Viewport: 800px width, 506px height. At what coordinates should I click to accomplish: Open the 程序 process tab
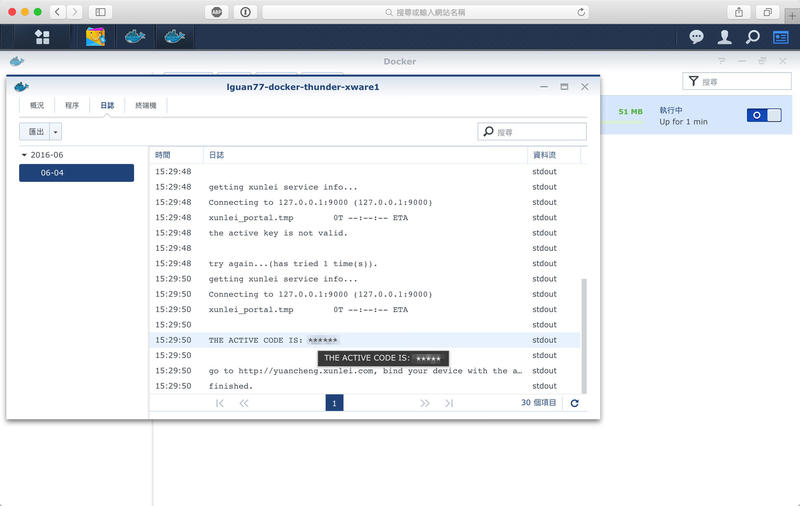[72, 105]
